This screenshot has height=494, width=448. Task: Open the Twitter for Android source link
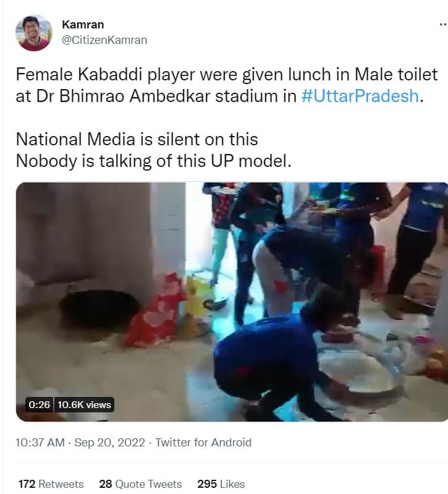tap(203, 442)
